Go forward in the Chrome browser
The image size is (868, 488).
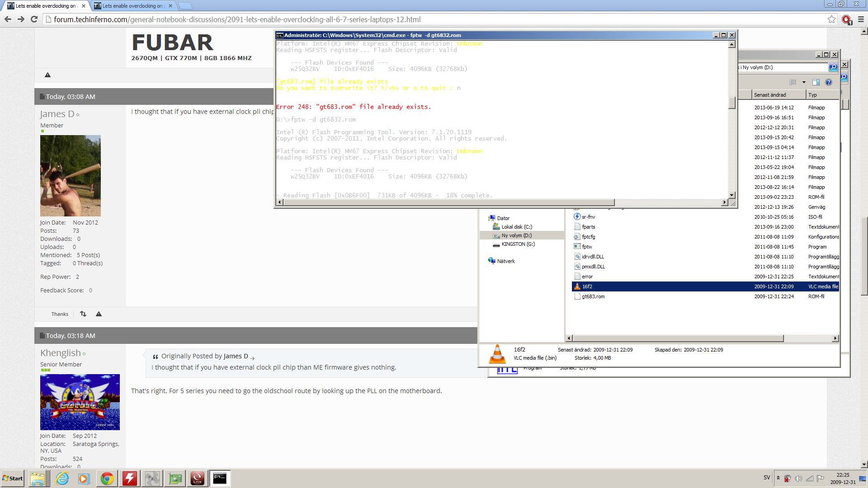(21, 19)
